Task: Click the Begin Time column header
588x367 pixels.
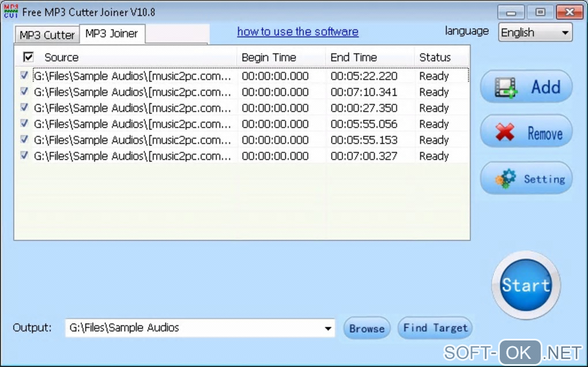Action: click(x=269, y=57)
